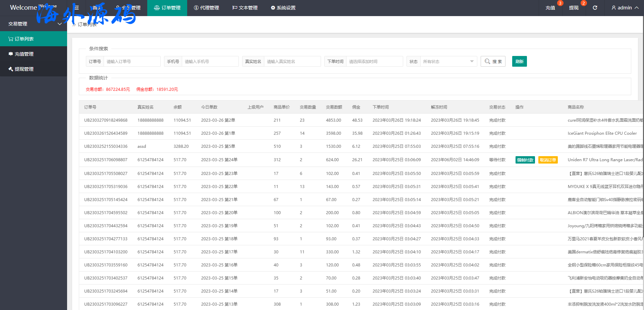
Task: Open the 状态 所有状态 dropdown
Action: [x=448, y=61]
